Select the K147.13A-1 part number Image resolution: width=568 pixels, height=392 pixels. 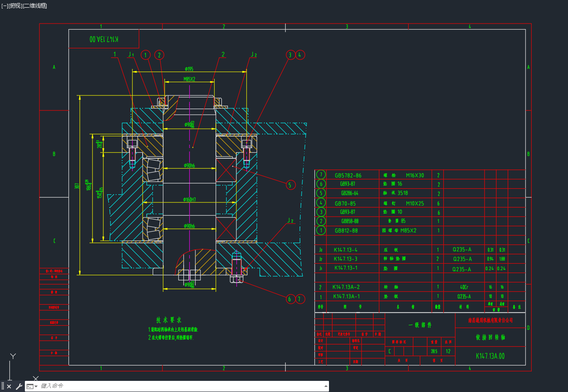pyautogui.click(x=347, y=297)
